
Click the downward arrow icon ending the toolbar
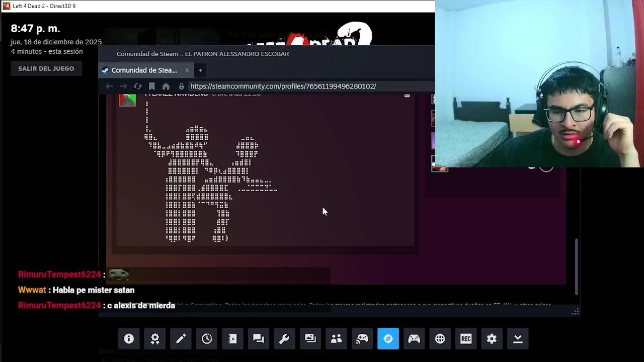coord(518,339)
